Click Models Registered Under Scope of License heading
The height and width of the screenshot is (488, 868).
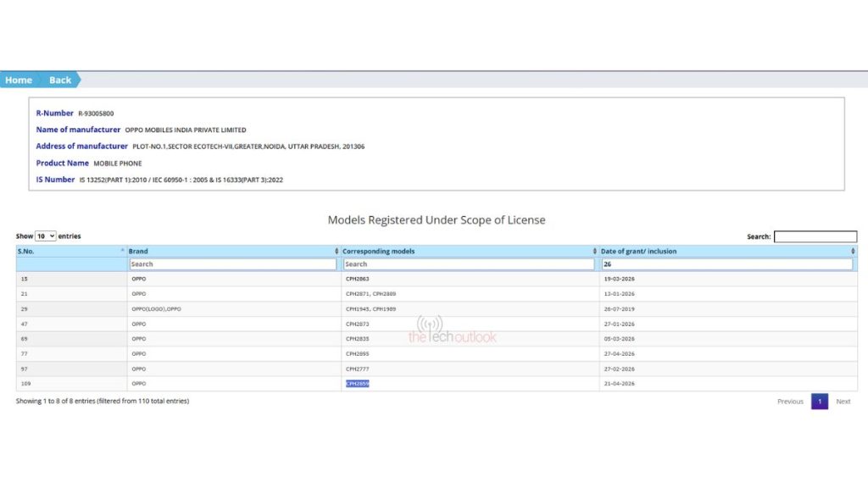(437, 220)
